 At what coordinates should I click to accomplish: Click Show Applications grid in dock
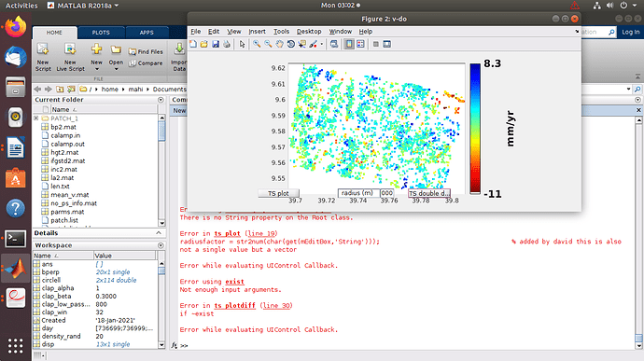coord(16,346)
